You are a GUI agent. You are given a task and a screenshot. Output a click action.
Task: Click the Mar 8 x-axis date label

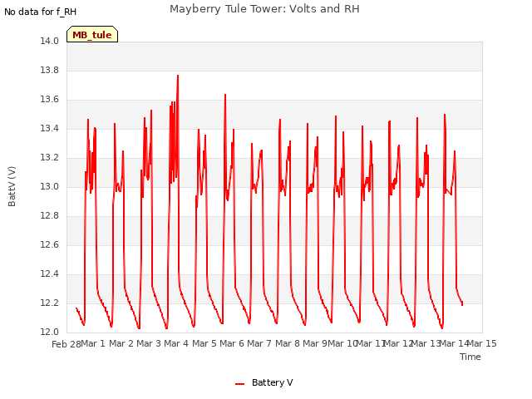(288, 343)
